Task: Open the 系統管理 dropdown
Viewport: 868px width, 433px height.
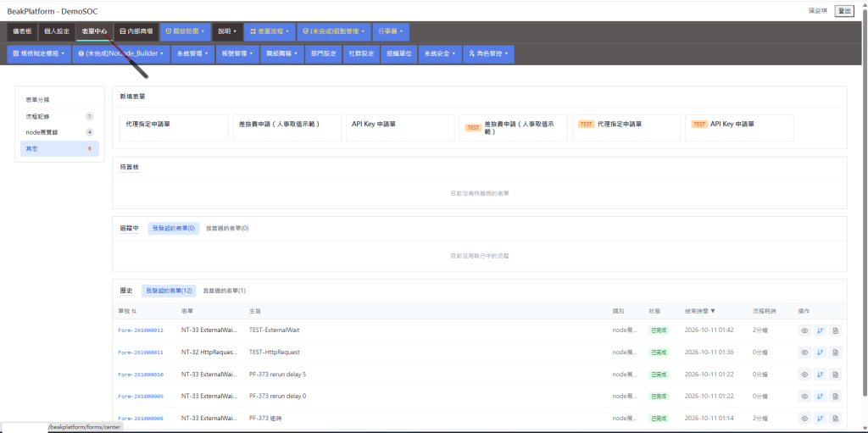Action: [x=192, y=53]
